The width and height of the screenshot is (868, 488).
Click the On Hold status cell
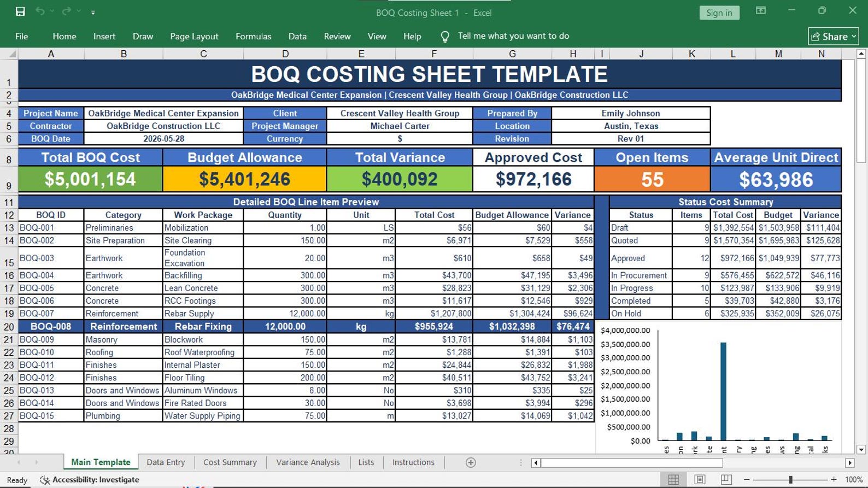(x=641, y=314)
